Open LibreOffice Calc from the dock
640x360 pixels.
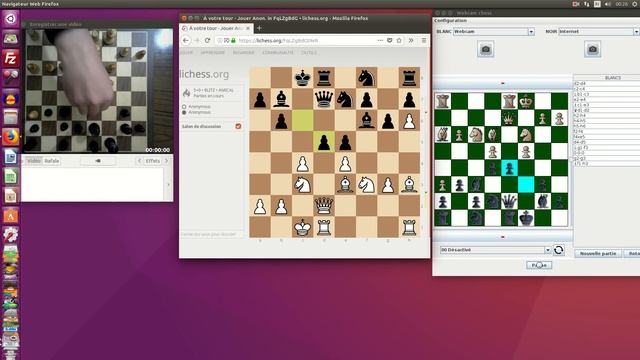10,176
